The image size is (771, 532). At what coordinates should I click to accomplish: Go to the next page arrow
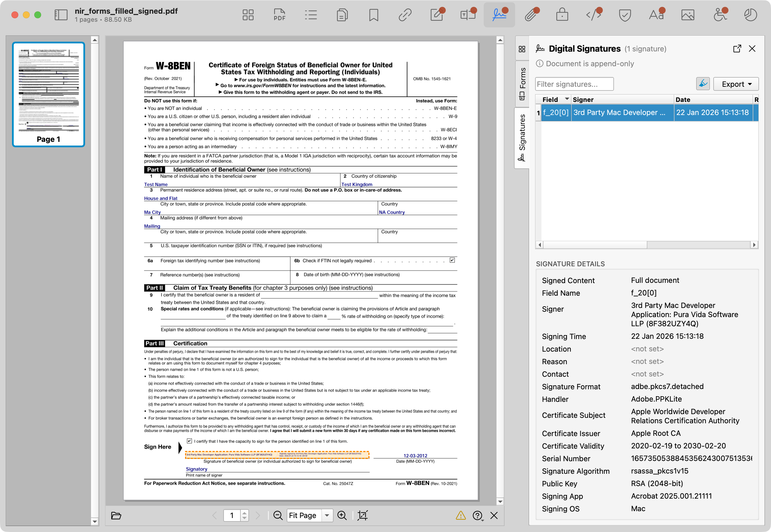(258, 515)
